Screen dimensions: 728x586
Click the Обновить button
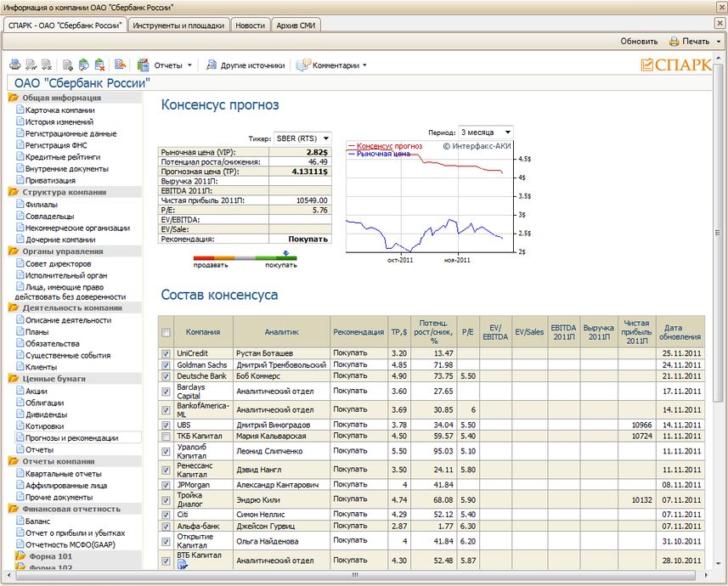coord(639,41)
